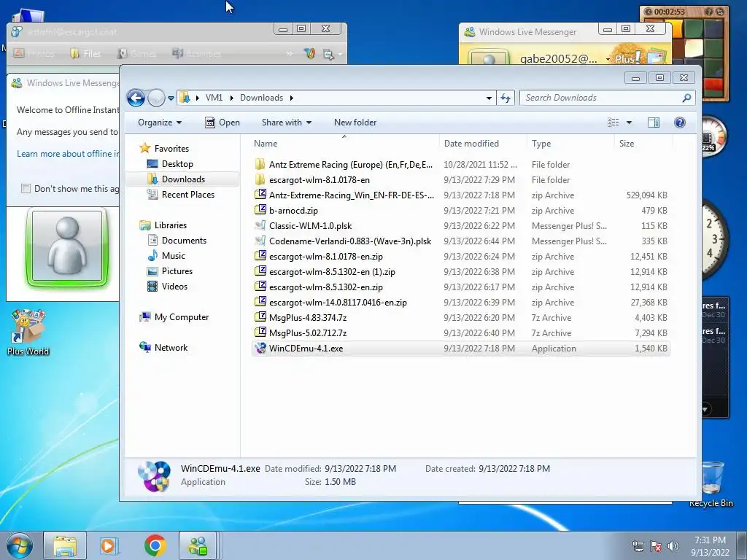This screenshot has width=747, height=560.
Task: Click the New folder button
Action: click(355, 122)
